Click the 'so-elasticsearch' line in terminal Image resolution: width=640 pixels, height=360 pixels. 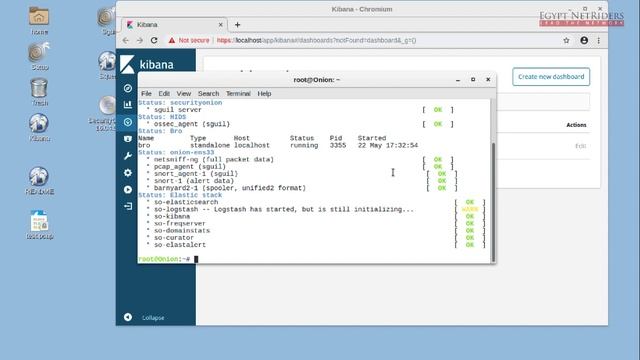pyautogui.click(x=186, y=202)
